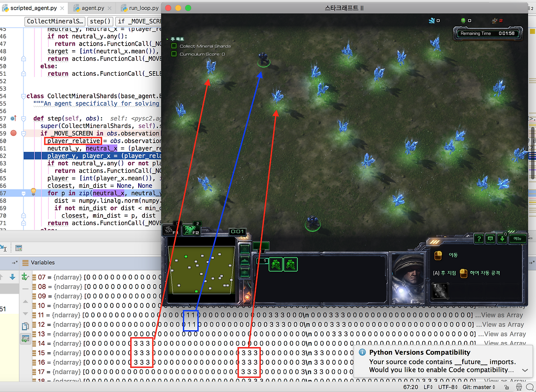Open the 메뉴 game menu button

[x=518, y=238]
